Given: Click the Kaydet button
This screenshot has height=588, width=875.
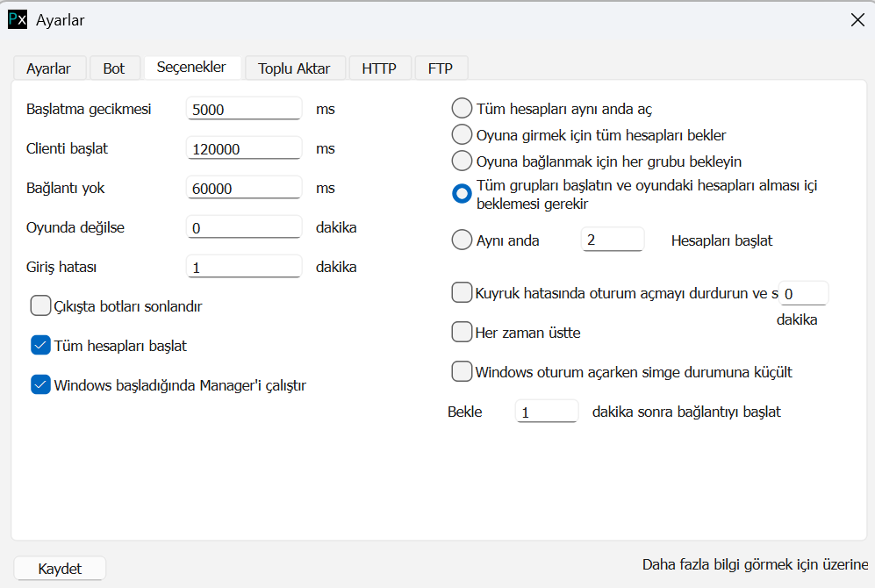Looking at the screenshot, I should 60,569.
